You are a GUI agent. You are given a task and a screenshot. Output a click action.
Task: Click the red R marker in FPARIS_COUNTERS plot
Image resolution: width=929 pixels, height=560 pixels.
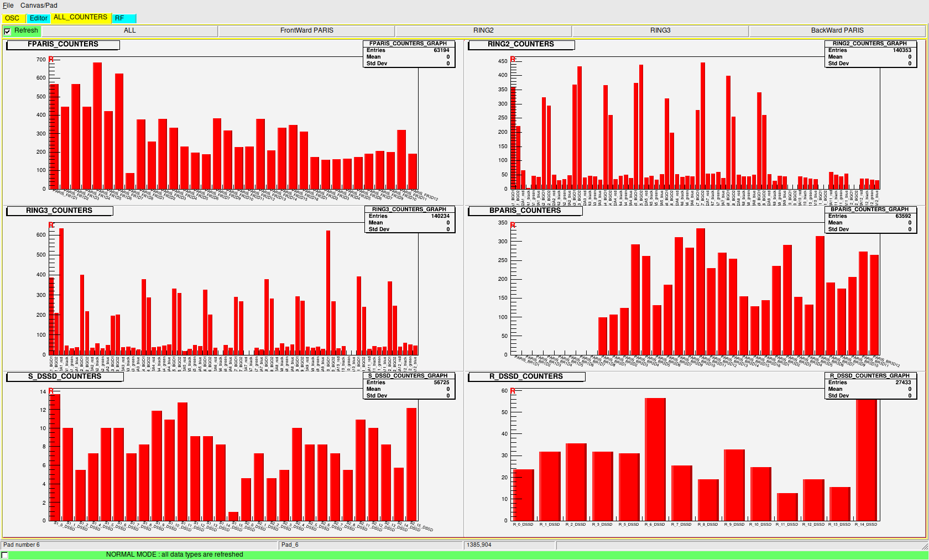coord(51,59)
